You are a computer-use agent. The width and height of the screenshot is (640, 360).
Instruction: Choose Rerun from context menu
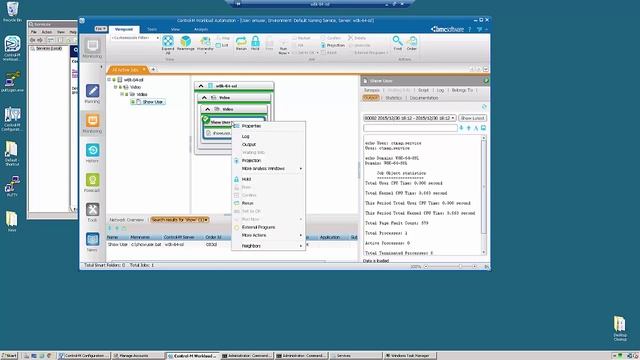(x=269, y=203)
